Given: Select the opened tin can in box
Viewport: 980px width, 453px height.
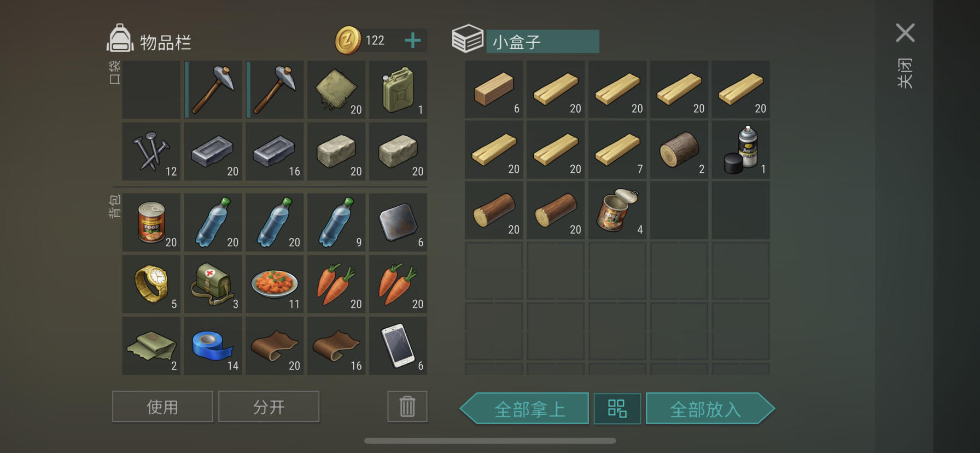Looking at the screenshot, I should click(617, 210).
